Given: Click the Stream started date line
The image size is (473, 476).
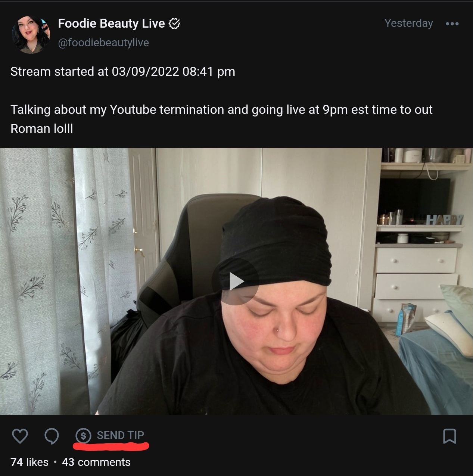Looking at the screenshot, I should pyautogui.click(x=123, y=71).
